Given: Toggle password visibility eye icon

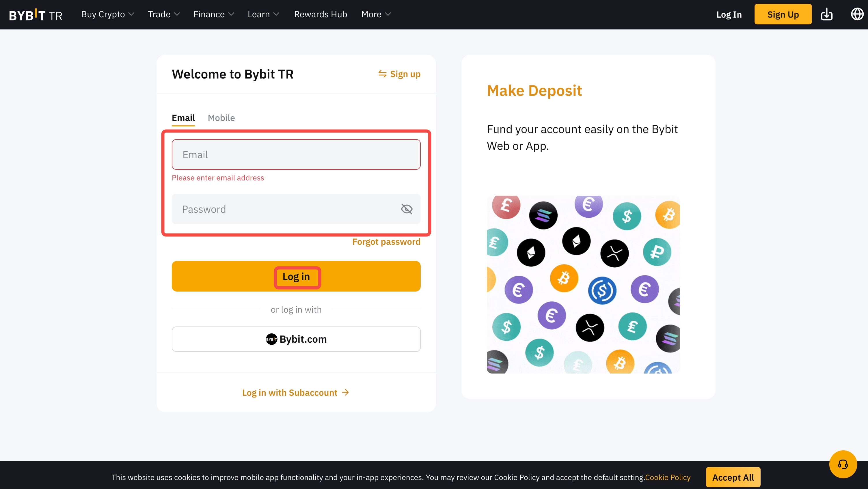Looking at the screenshot, I should click(407, 209).
